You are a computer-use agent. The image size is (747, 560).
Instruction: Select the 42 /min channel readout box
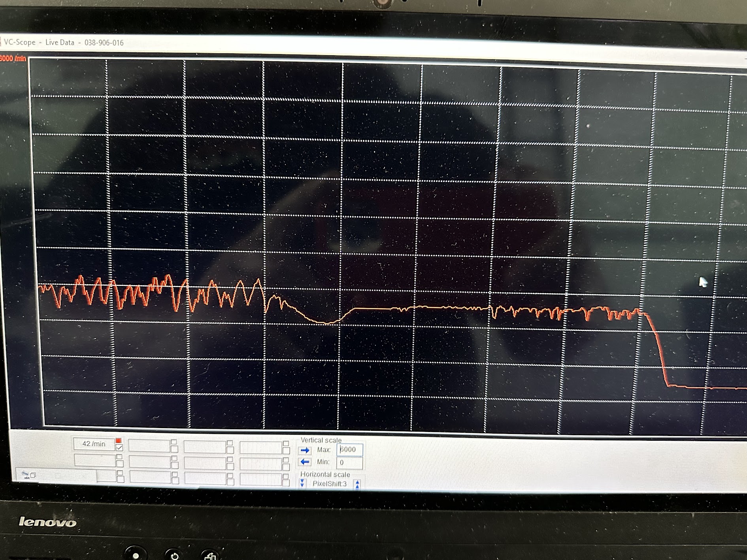[94, 444]
